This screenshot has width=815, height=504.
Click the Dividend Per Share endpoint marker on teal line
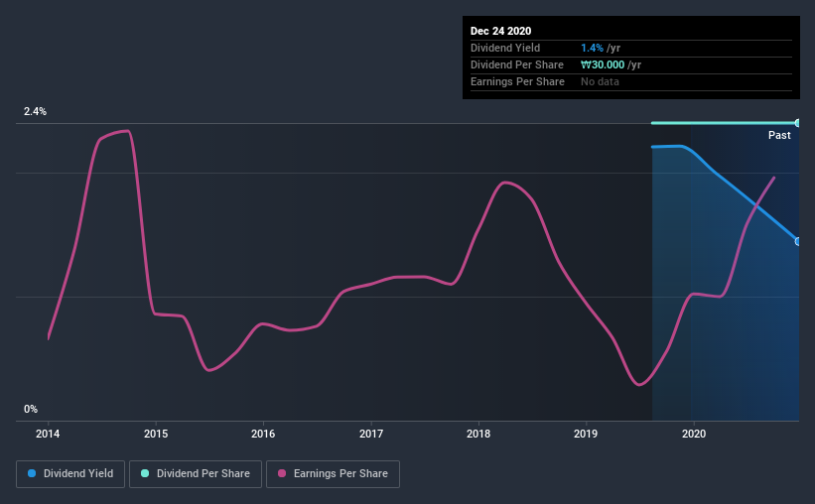tap(797, 123)
